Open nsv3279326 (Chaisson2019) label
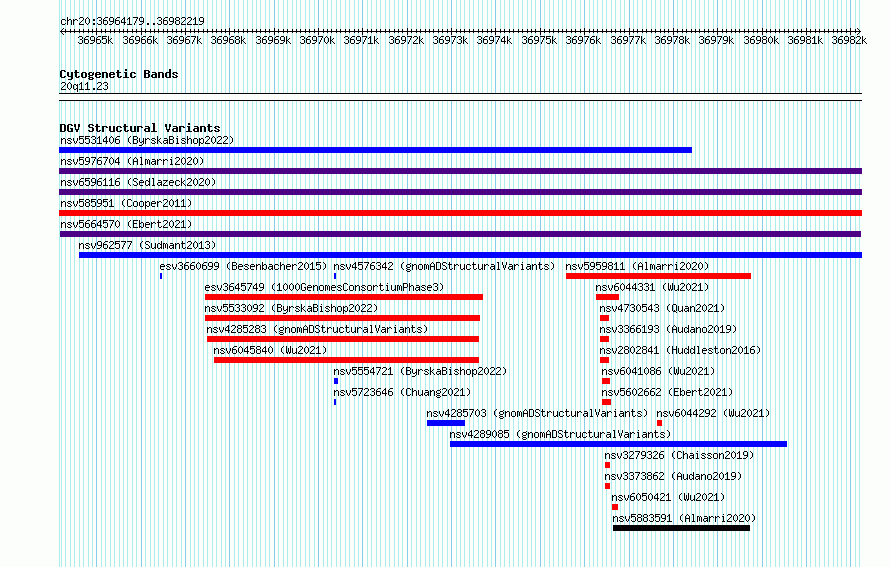The image size is (890, 567). click(679, 455)
